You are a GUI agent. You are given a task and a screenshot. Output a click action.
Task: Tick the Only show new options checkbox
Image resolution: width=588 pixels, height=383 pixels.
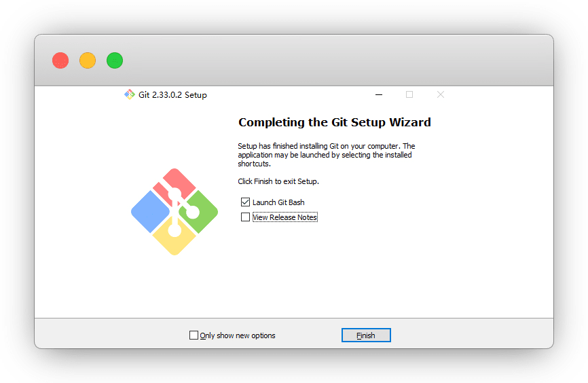click(x=194, y=335)
